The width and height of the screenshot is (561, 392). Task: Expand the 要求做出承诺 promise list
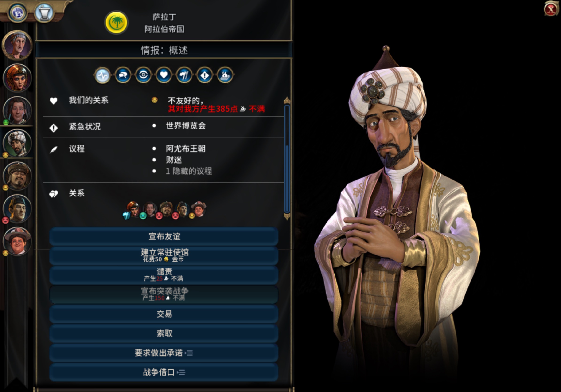(x=164, y=353)
